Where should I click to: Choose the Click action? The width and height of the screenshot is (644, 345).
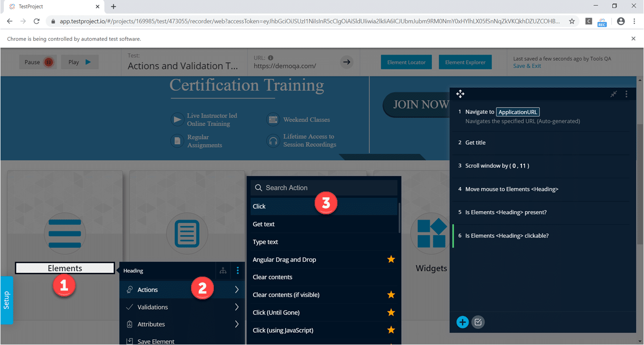point(324,206)
